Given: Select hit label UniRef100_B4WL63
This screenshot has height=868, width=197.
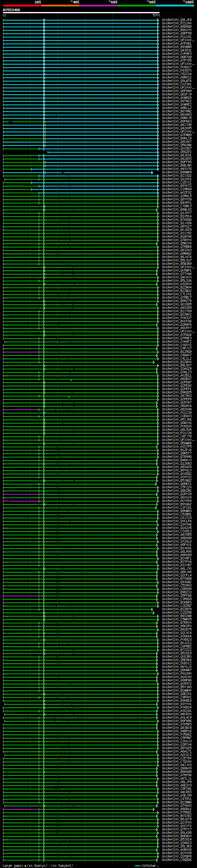Looking at the screenshot, I should click(x=177, y=210).
